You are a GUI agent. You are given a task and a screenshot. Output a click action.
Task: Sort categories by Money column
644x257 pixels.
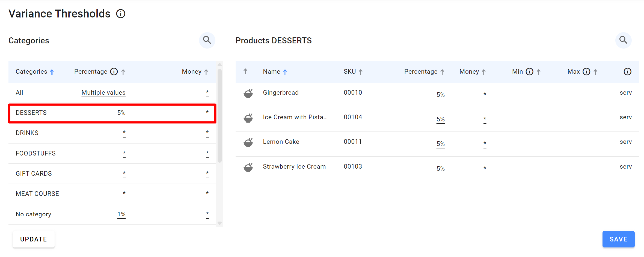(x=206, y=72)
